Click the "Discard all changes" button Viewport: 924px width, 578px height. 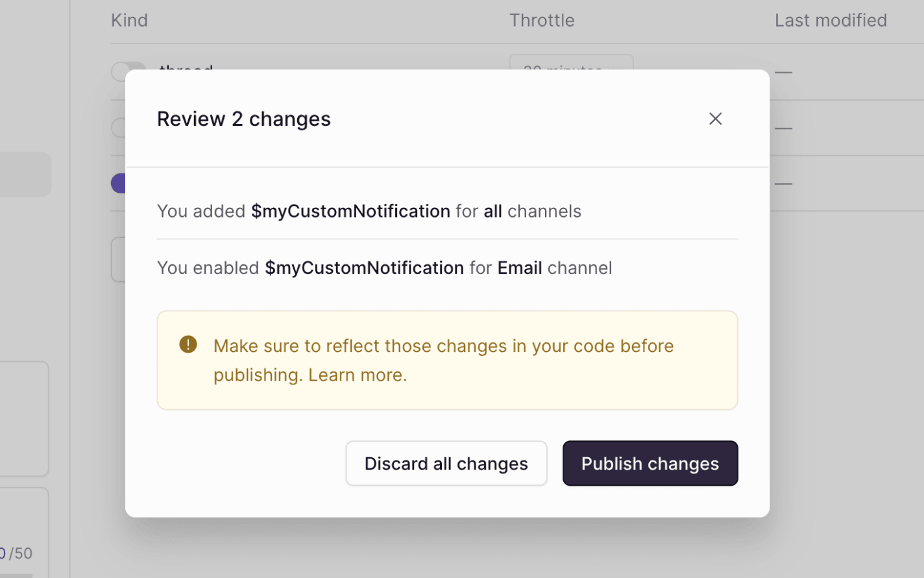tap(446, 463)
